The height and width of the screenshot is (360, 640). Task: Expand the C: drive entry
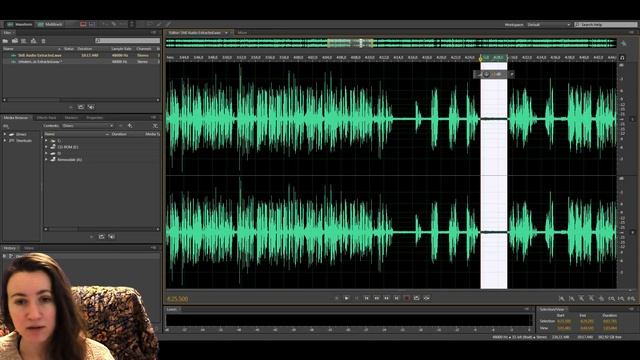coord(46,140)
